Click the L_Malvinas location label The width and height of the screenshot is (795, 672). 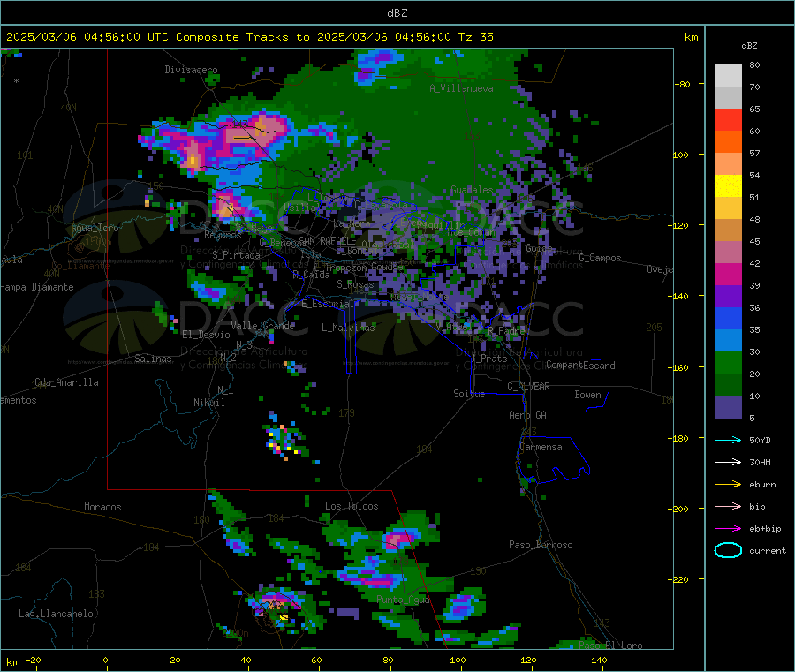tap(348, 328)
